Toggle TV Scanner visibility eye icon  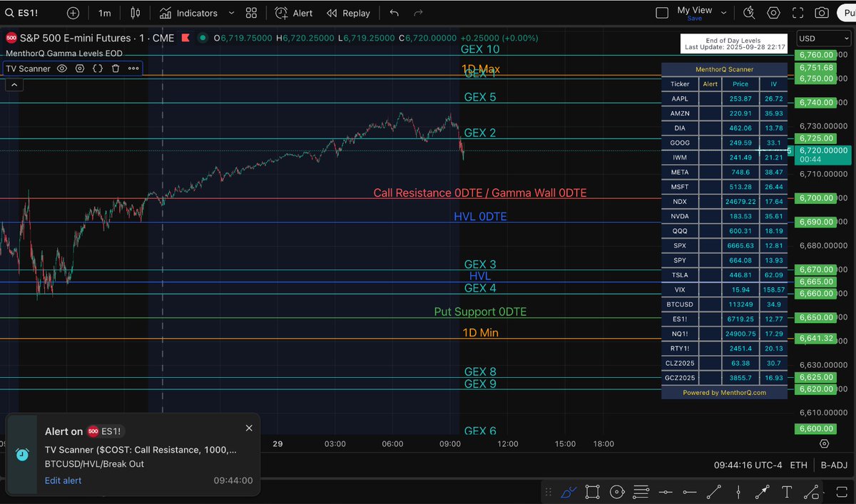tap(62, 68)
